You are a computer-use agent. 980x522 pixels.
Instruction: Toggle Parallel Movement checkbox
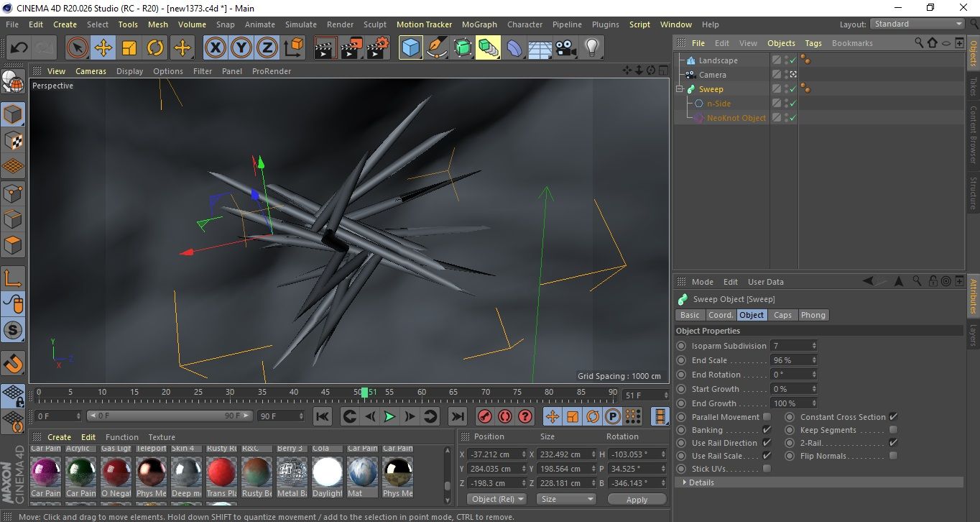[x=767, y=417]
